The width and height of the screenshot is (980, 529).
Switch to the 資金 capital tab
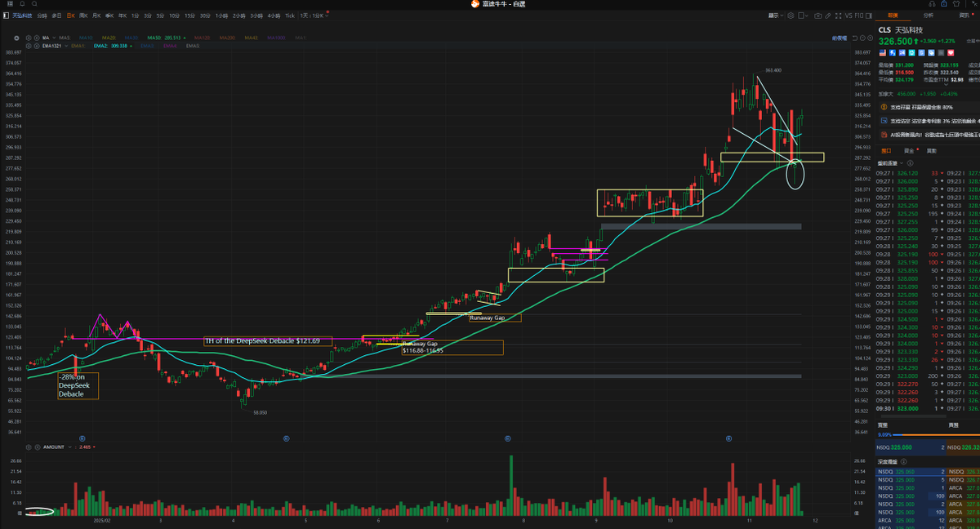click(909, 150)
